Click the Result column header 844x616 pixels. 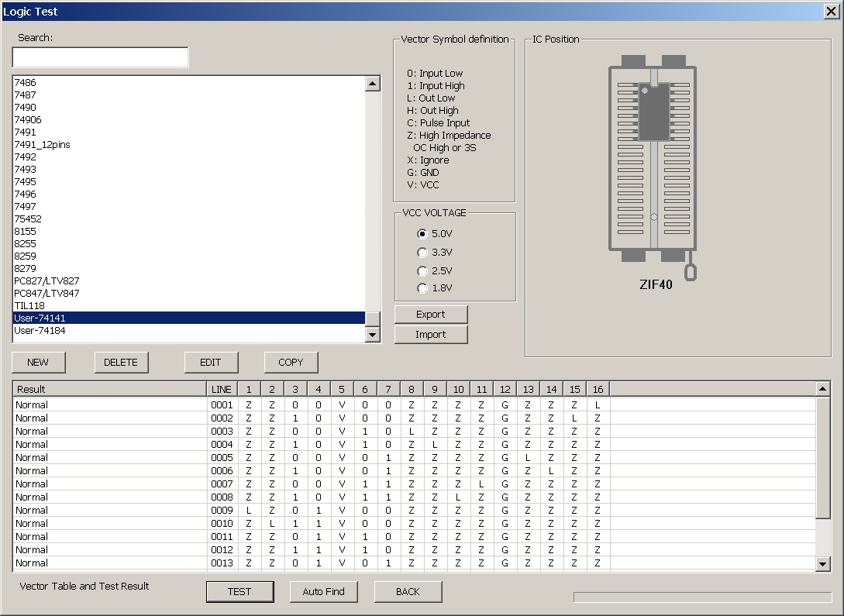tap(109, 389)
